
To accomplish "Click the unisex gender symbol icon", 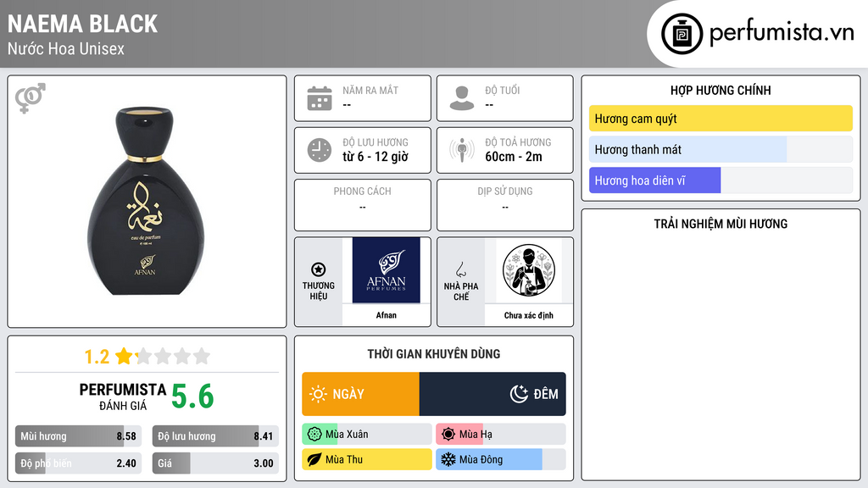I will tap(30, 98).
